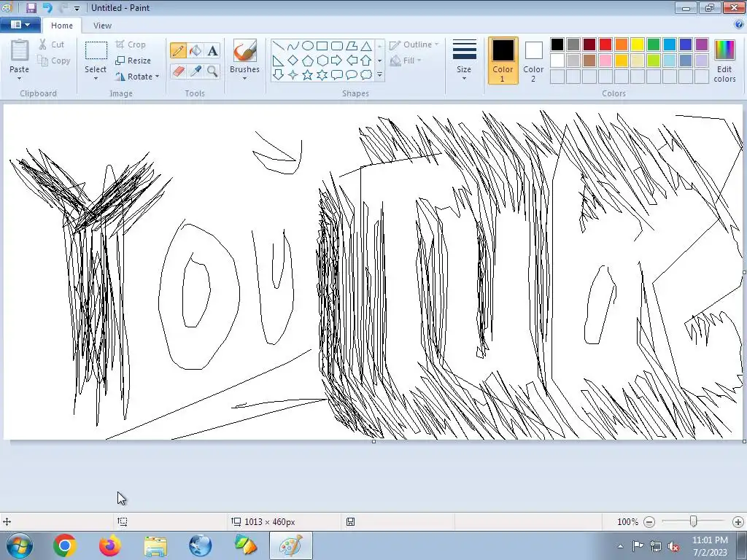Activate Color 2 background selector
This screenshot has height=560, width=747.
click(x=533, y=61)
